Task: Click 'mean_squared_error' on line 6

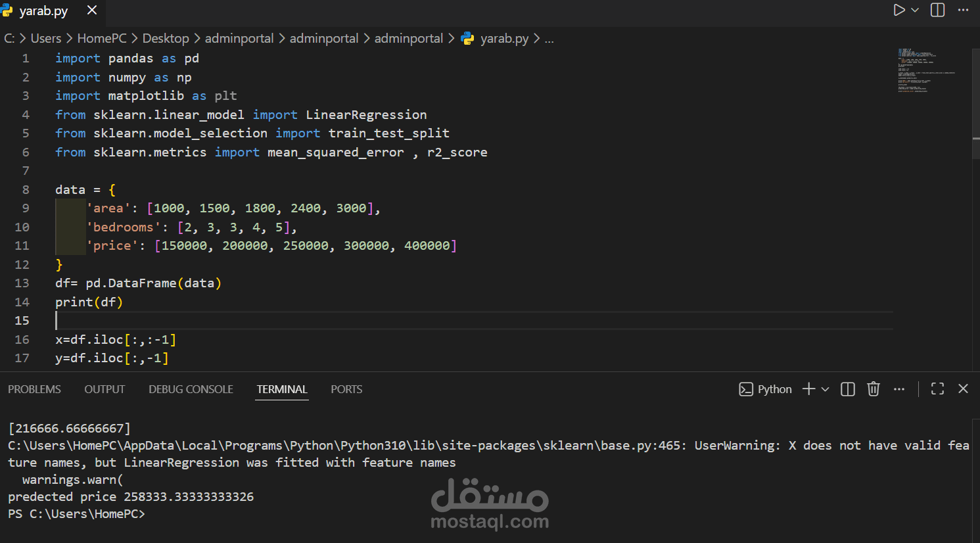Action: pyautogui.click(x=336, y=152)
